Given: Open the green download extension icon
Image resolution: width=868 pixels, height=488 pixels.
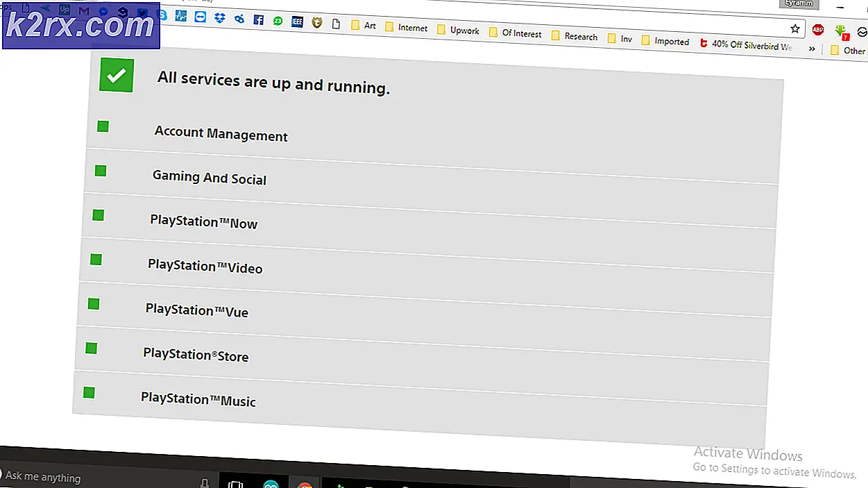Looking at the screenshot, I should pos(841,31).
